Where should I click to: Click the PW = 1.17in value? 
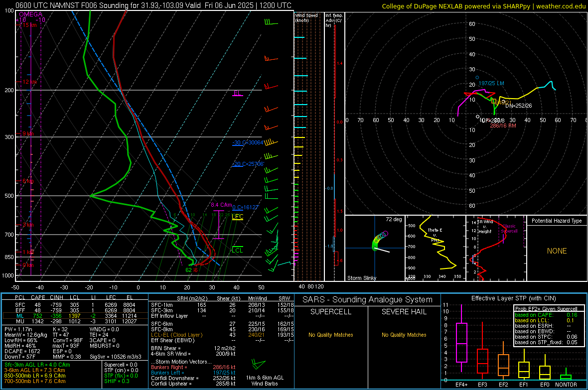pyautogui.click(x=18, y=329)
